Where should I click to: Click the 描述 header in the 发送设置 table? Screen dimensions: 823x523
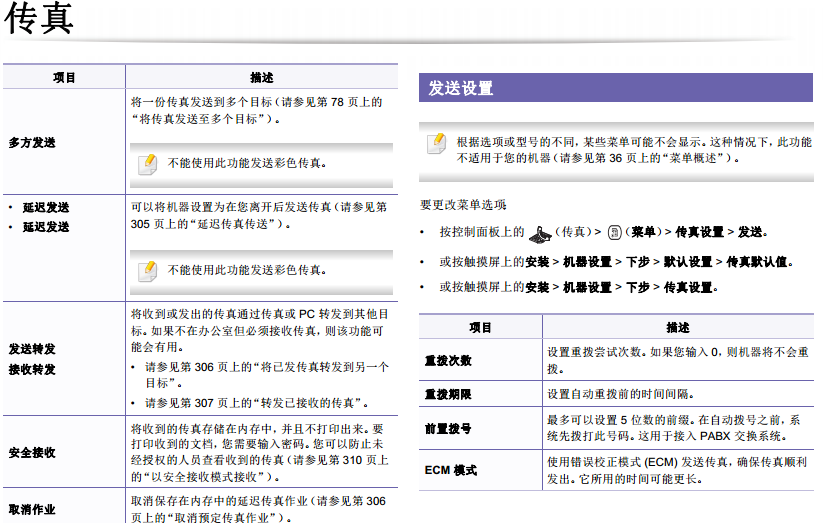pyautogui.click(x=678, y=328)
